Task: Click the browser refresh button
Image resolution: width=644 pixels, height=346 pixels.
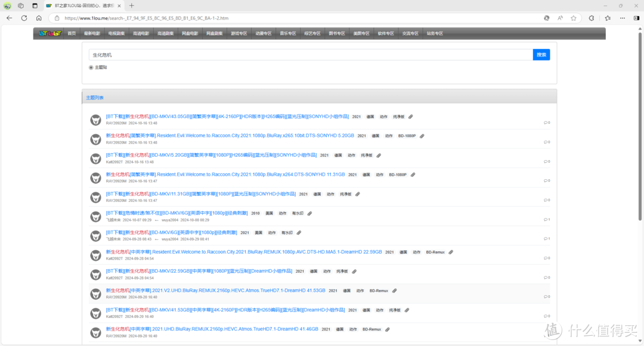Action: pyautogui.click(x=24, y=18)
